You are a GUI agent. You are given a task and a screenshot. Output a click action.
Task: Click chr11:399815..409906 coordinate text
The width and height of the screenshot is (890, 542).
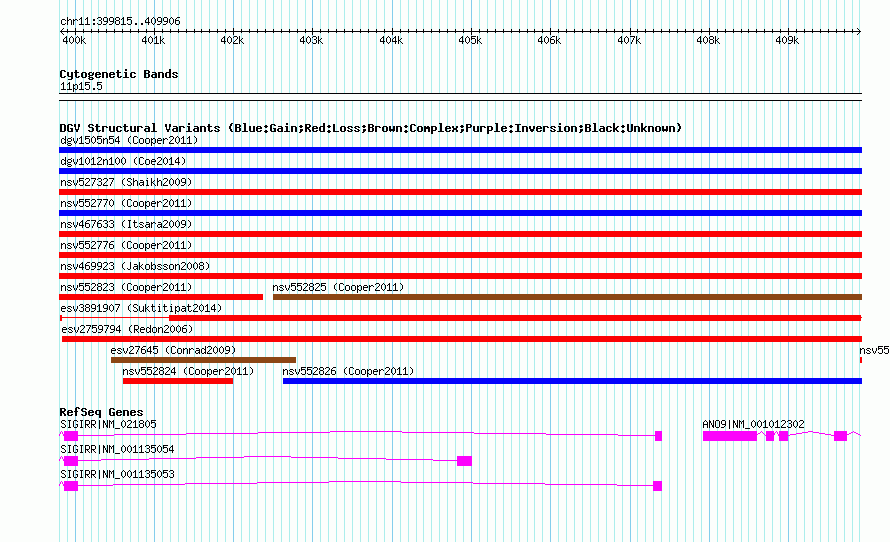[120, 22]
